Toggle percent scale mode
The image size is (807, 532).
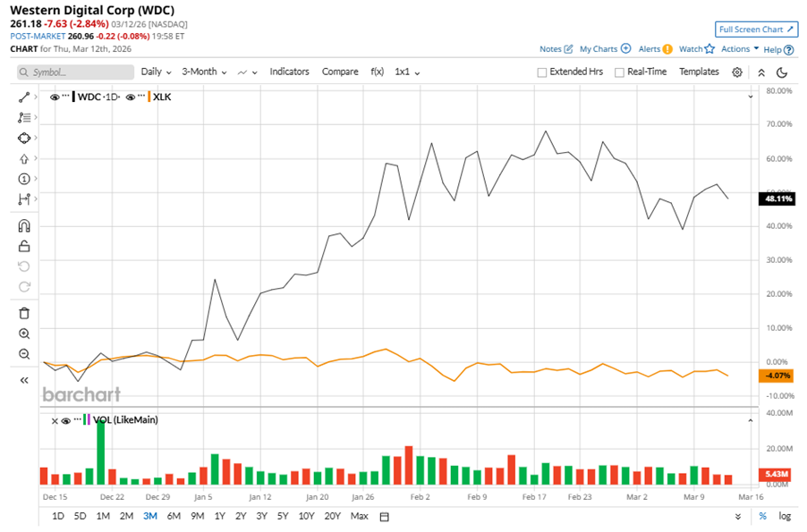pos(763,516)
